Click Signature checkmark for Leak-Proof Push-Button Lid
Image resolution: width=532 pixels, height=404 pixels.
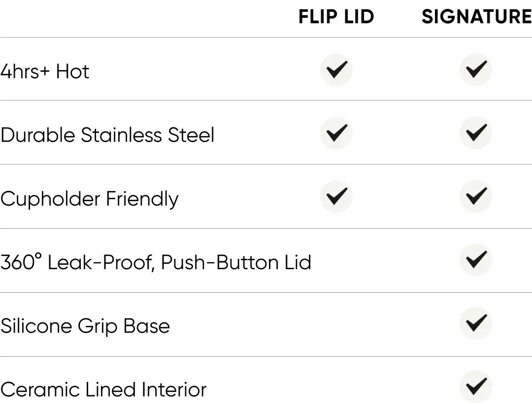tap(476, 260)
